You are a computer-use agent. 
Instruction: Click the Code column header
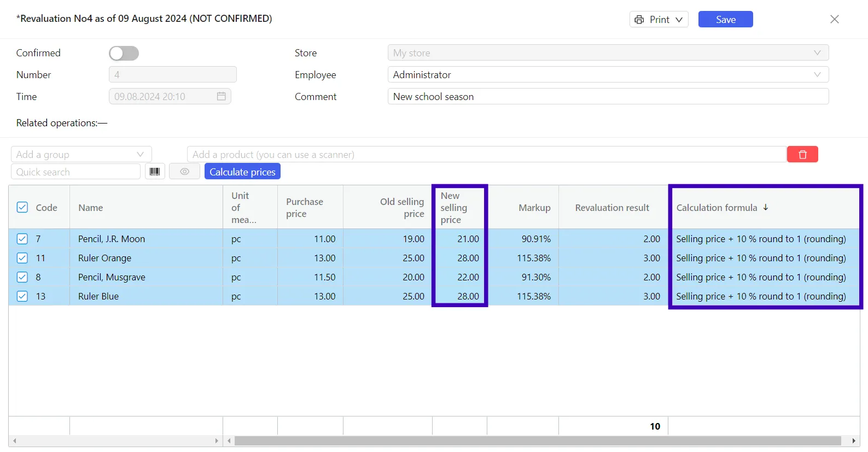point(46,207)
